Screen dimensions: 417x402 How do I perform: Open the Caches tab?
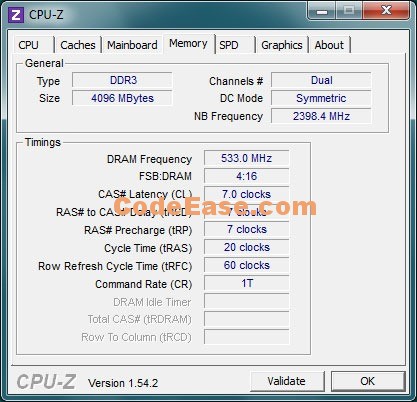(78, 45)
